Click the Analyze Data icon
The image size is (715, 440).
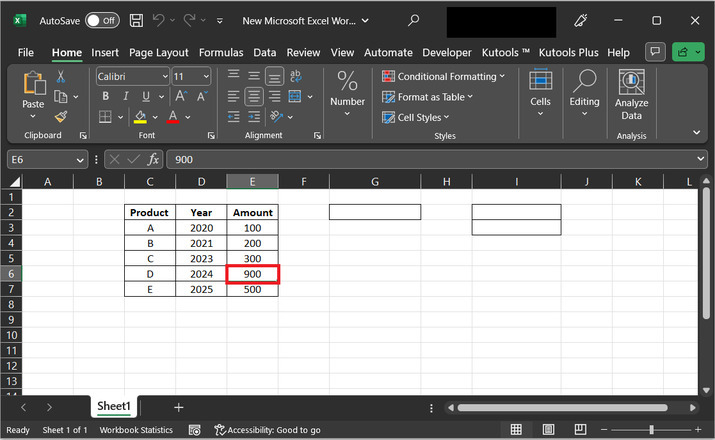[631, 83]
